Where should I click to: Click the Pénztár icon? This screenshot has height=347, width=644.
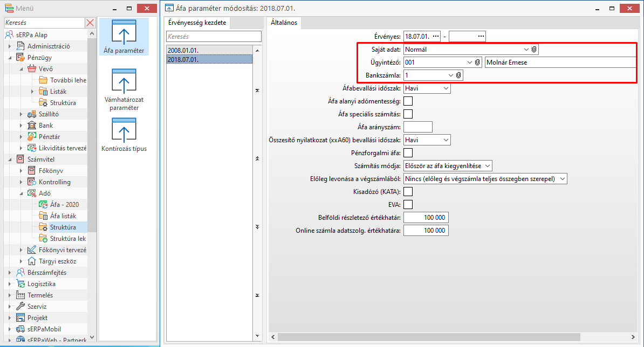pyautogui.click(x=32, y=136)
